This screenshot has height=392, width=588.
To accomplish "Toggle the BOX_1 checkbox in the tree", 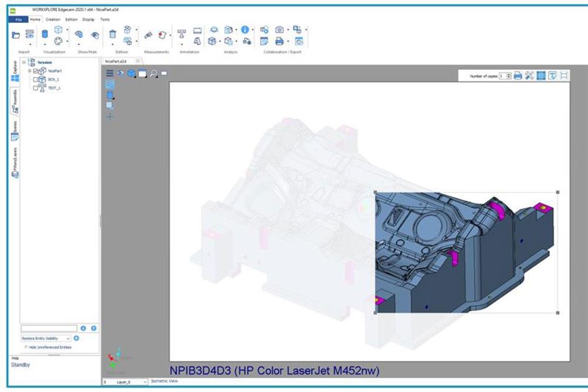I will tap(36, 80).
